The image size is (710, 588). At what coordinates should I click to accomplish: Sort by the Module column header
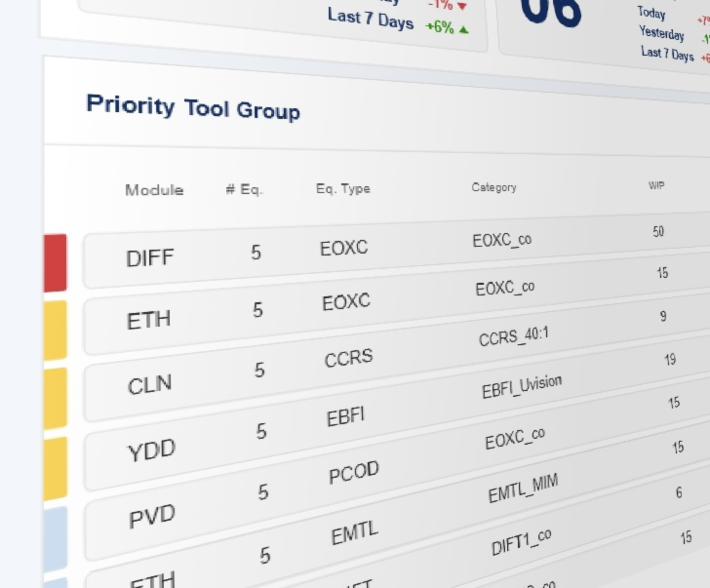pyautogui.click(x=154, y=190)
